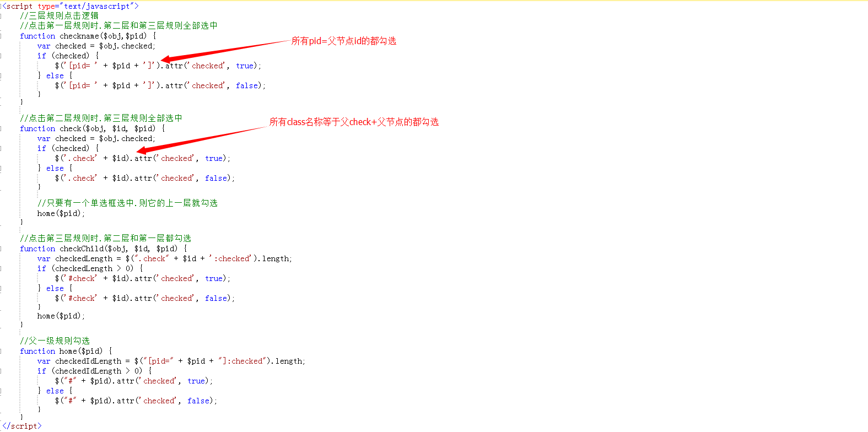
Task: Click "home($pid);" call inside checkChild function
Action: tap(61, 316)
